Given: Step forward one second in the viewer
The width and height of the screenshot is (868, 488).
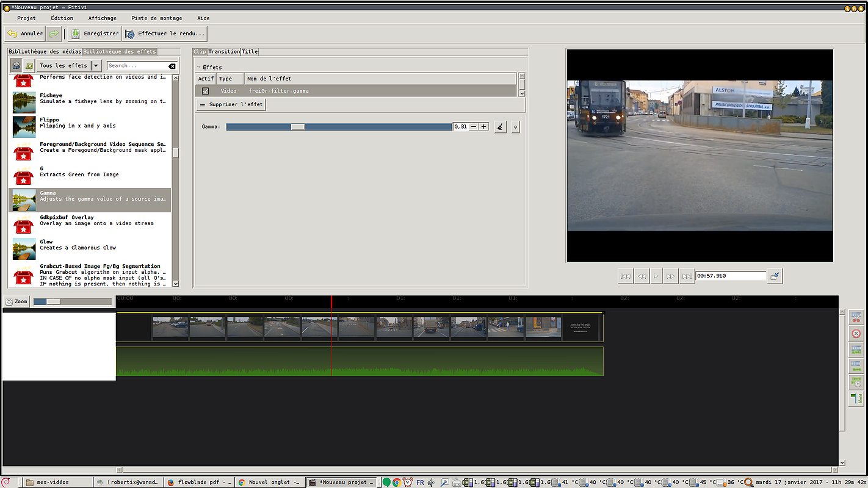Looking at the screenshot, I should click(x=671, y=276).
